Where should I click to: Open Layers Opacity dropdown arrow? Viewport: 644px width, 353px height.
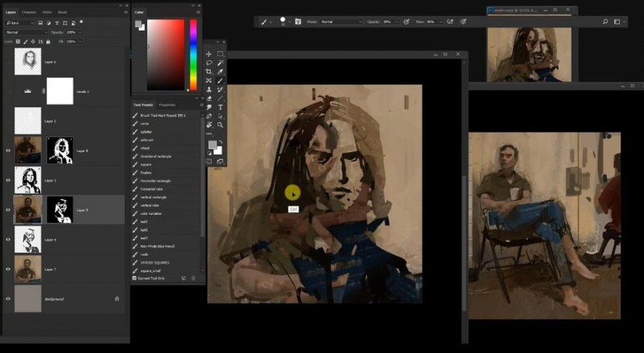tap(80, 32)
